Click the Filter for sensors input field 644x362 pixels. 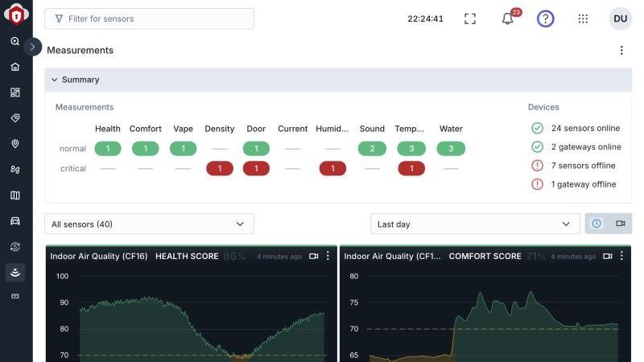coord(149,19)
